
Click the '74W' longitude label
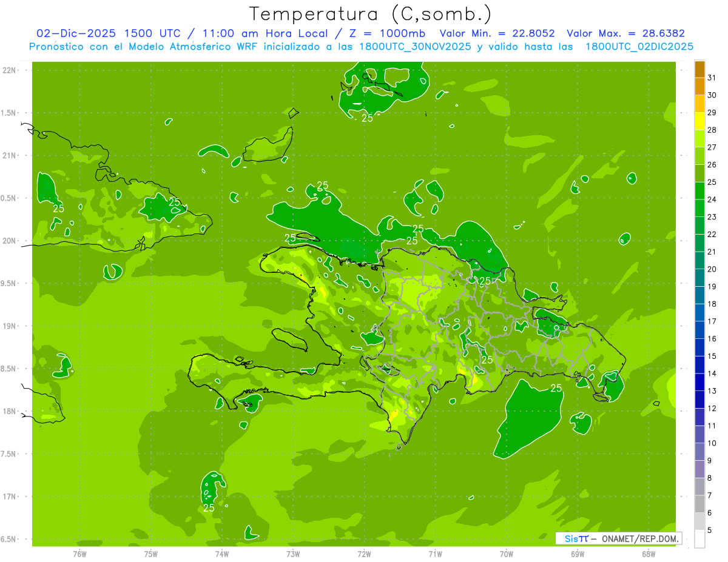point(222,554)
